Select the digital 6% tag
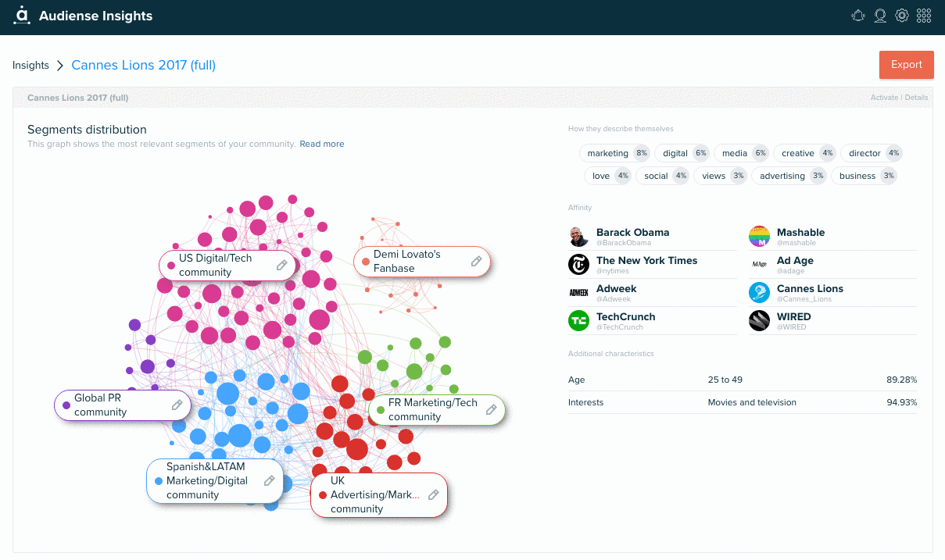This screenshot has height=560, width=945. click(x=682, y=153)
